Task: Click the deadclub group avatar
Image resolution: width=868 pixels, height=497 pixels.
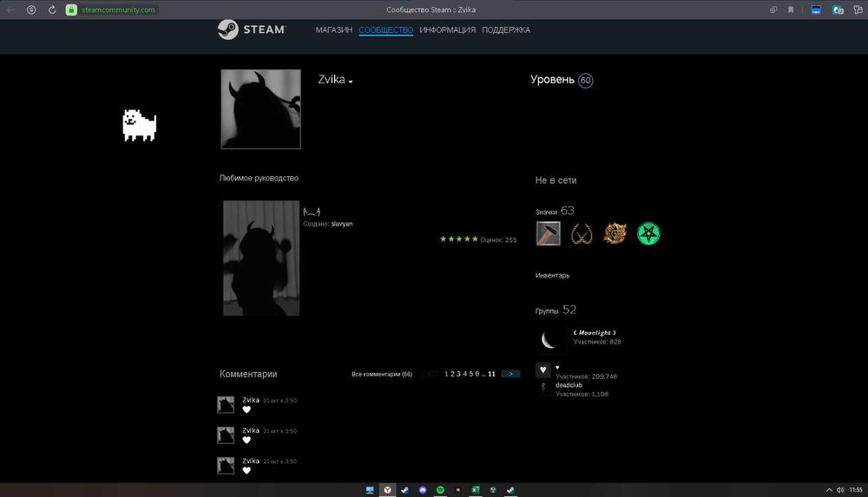Action: pos(543,388)
